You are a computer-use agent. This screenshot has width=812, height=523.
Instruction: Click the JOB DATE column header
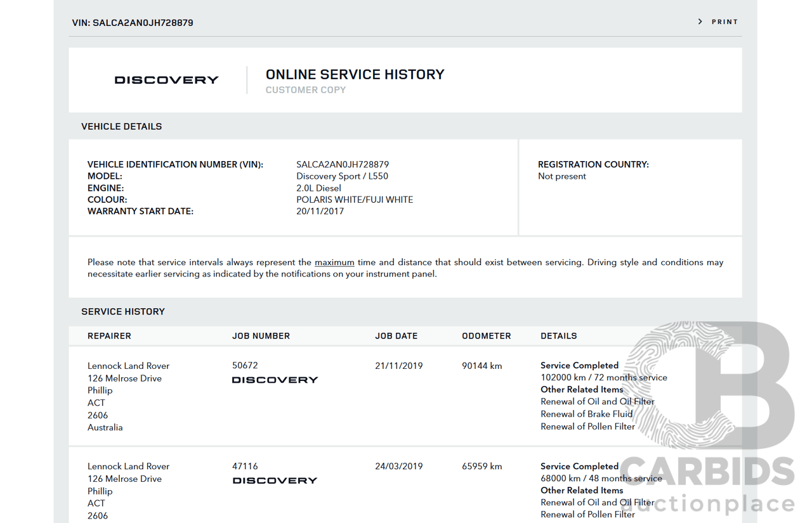pos(396,336)
